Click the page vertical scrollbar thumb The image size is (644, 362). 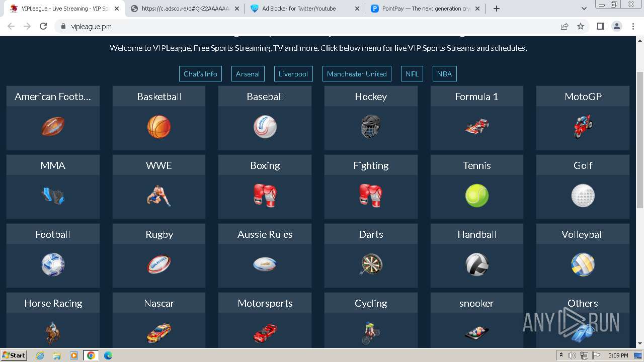point(640,139)
